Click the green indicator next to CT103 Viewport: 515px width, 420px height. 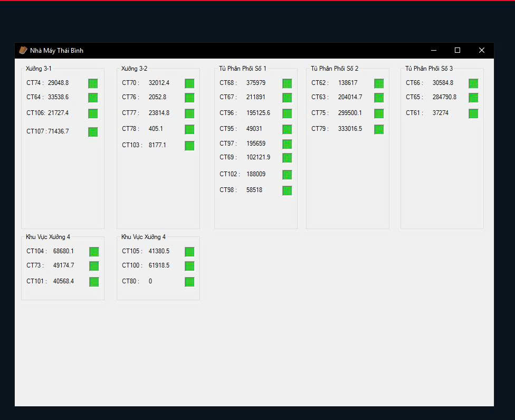(189, 146)
